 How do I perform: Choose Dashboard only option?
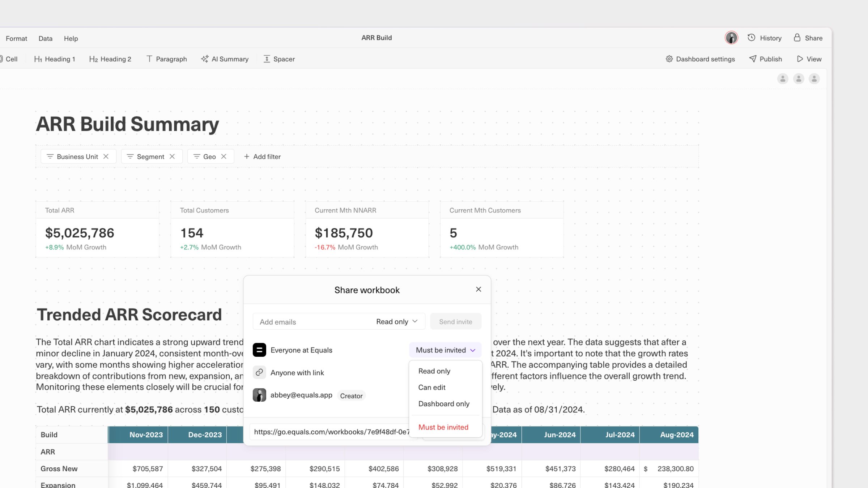coord(444,404)
